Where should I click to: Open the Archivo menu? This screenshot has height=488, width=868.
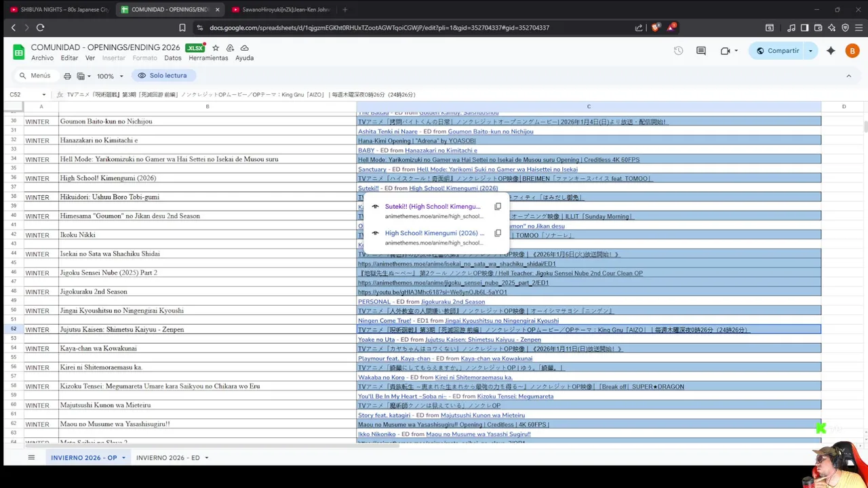click(x=42, y=58)
